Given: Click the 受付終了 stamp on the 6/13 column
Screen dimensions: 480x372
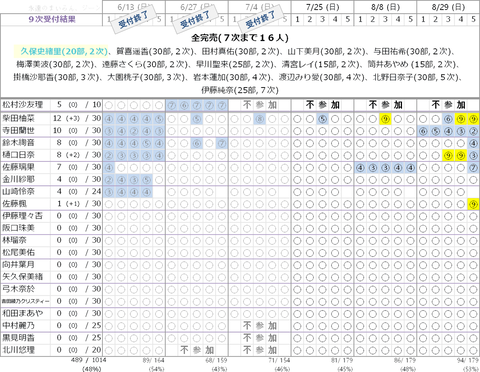Looking at the screenshot, I should [x=133, y=20].
